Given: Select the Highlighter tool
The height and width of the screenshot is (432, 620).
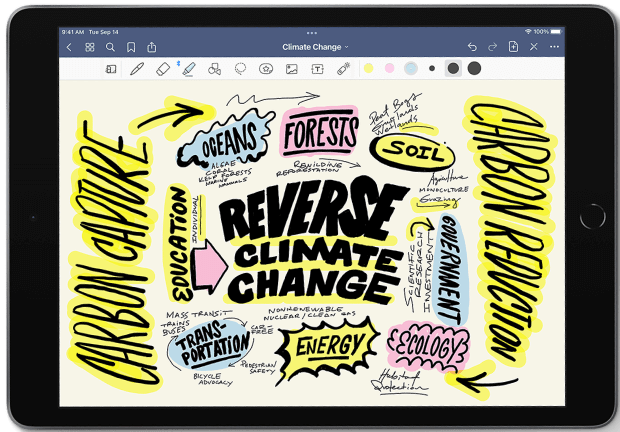Looking at the screenshot, I should click(x=188, y=69).
